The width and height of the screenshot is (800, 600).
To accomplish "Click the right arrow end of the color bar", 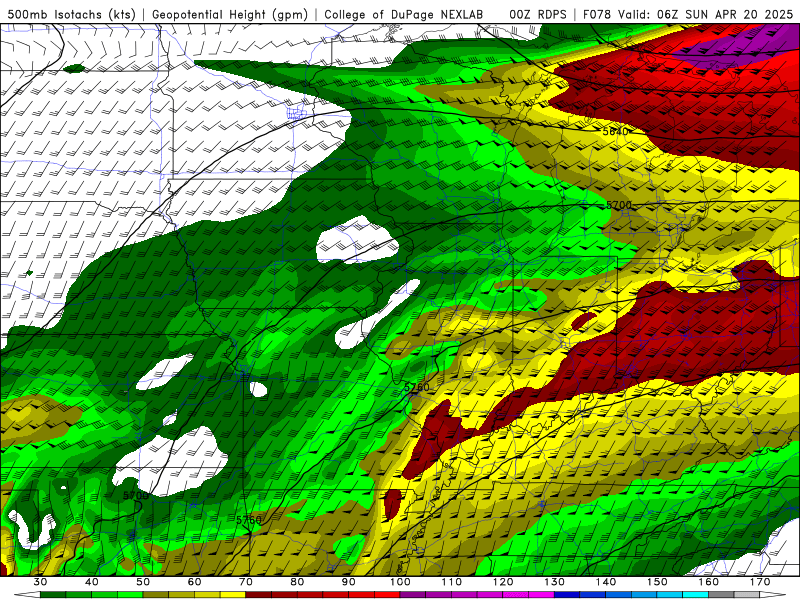I will click(773, 595).
